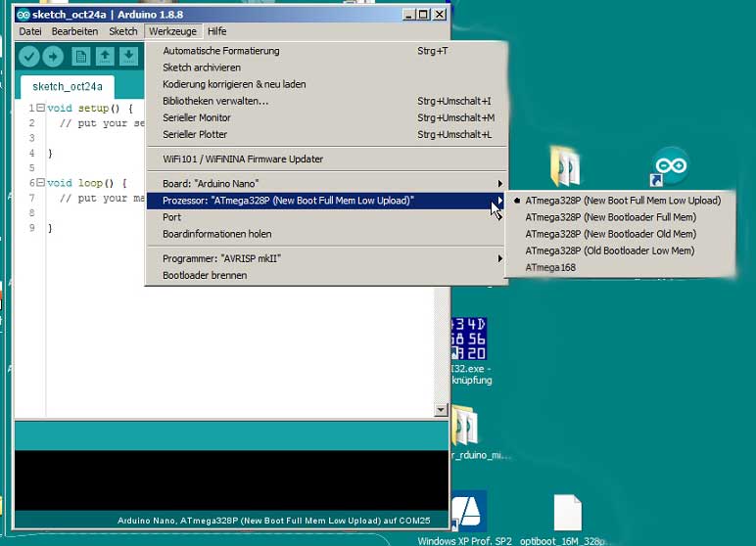Select ATmega328P (New Bootloader Full Mem)
This screenshot has height=546, width=756.
620,217
